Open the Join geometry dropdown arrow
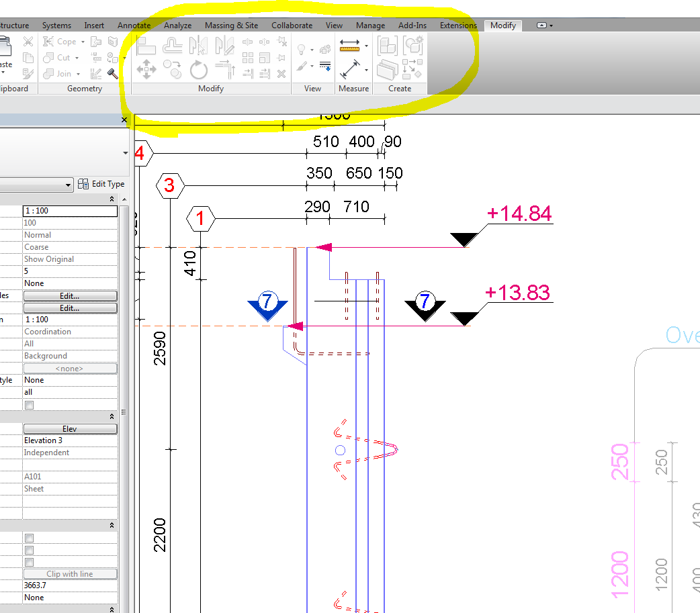Image resolution: width=700 pixels, height=613 pixels. [x=78, y=74]
